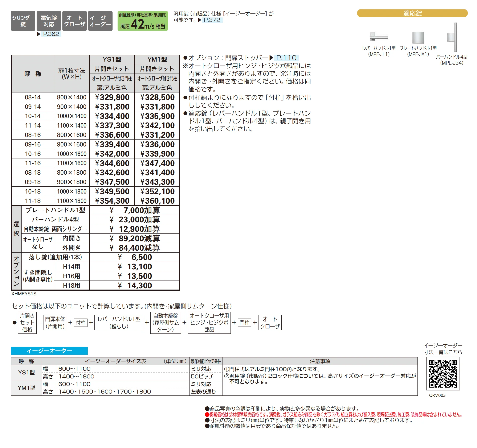Click the YM1型 column header
477x448 pixels.
157,59
